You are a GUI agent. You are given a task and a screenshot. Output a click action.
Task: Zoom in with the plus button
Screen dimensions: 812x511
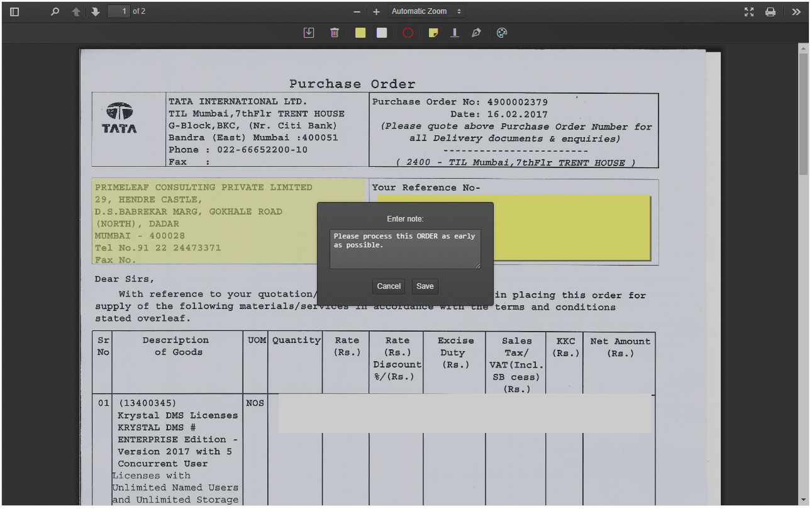376,12
